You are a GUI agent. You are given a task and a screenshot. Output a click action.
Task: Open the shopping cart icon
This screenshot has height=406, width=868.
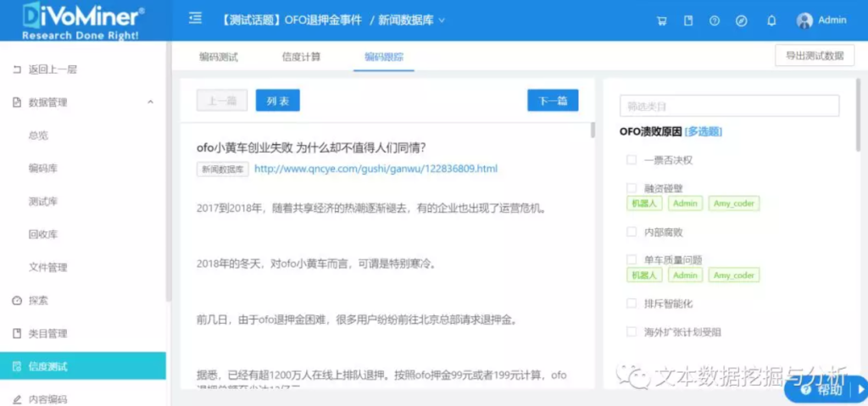661,20
